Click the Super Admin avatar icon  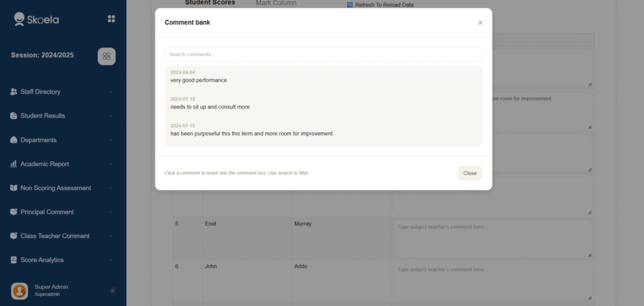pos(20,290)
